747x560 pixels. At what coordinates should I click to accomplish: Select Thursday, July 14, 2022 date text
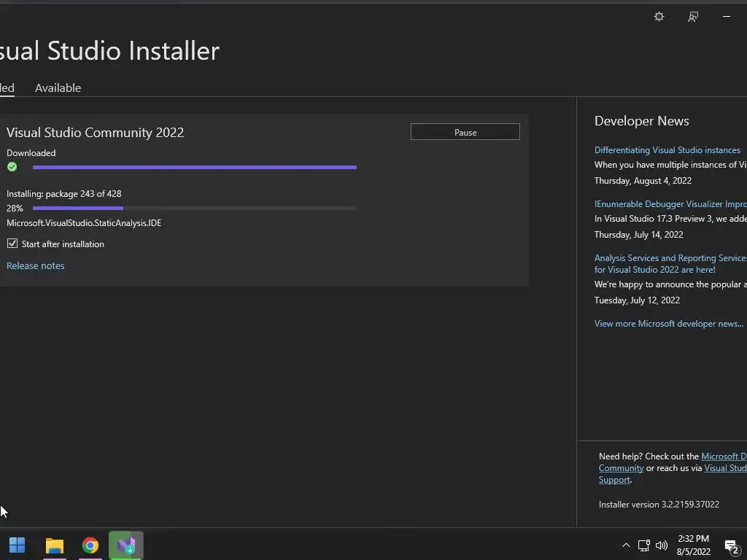(x=639, y=234)
